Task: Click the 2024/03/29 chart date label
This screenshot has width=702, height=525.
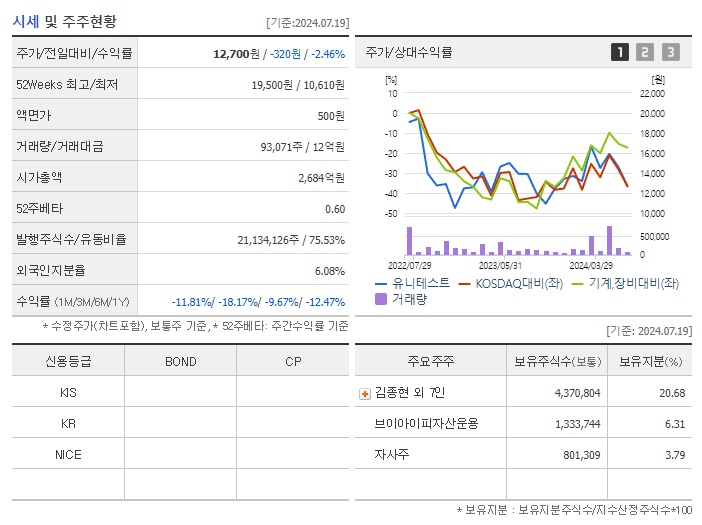Action: tap(591, 265)
